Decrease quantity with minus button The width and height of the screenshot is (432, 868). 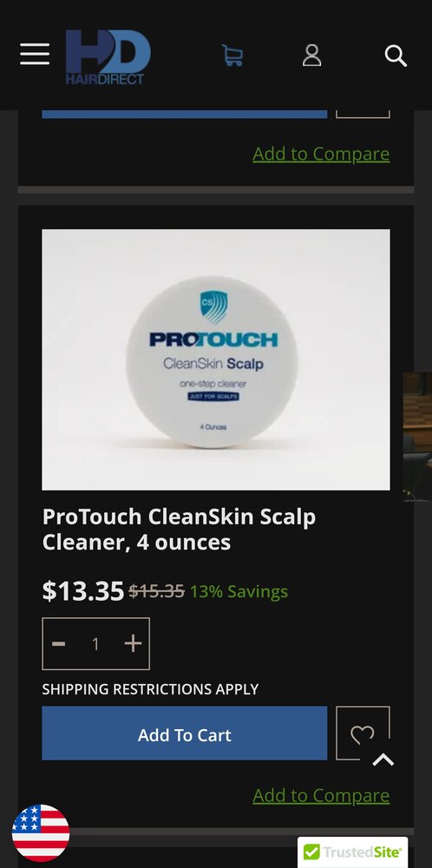coord(59,644)
